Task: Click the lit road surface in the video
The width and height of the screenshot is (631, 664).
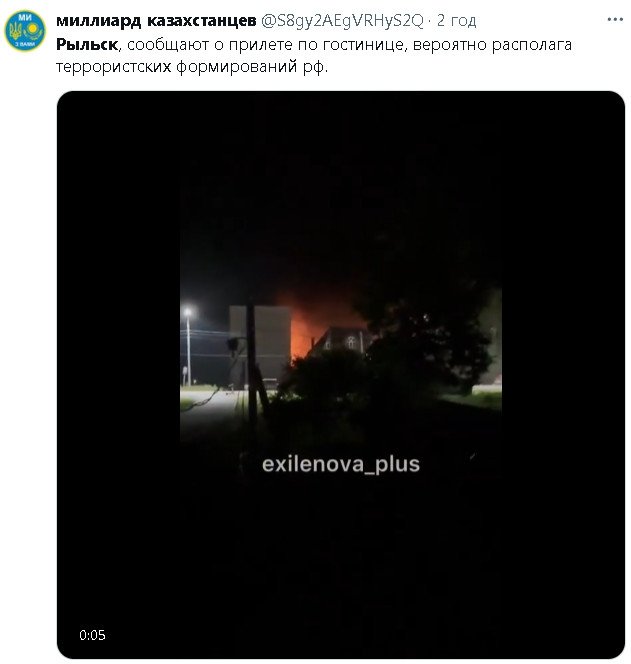Action: pos(212,401)
